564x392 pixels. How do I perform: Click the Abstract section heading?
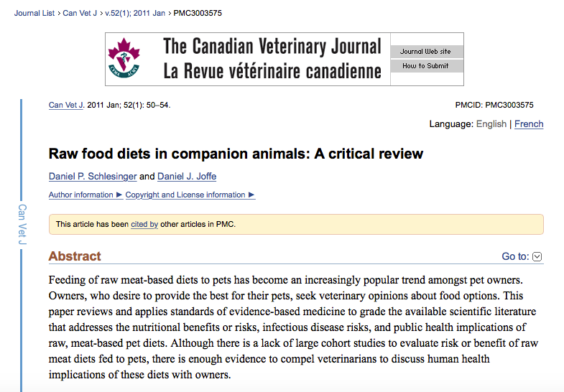[75, 256]
